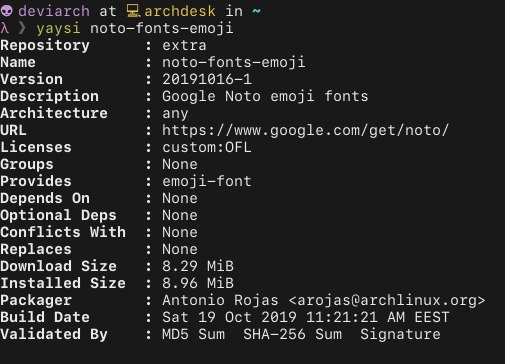Click the 'Version' field label

click(x=32, y=79)
